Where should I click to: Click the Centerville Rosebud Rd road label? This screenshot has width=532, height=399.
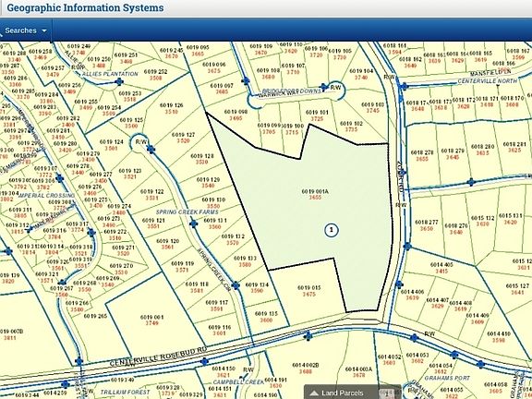click(158, 357)
